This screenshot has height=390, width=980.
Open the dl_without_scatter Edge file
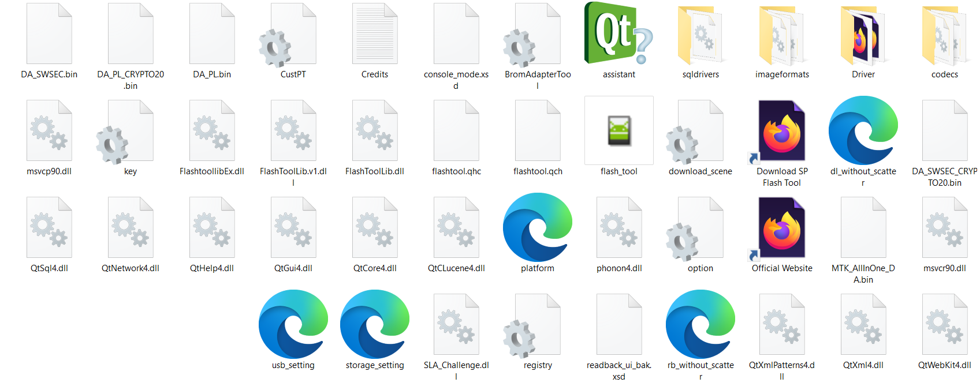(x=863, y=130)
